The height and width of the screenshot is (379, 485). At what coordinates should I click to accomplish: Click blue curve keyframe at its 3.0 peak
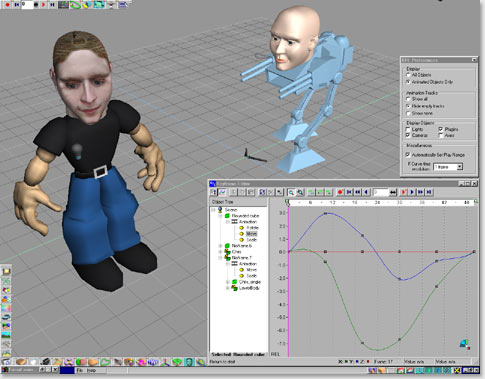click(326, 214)
